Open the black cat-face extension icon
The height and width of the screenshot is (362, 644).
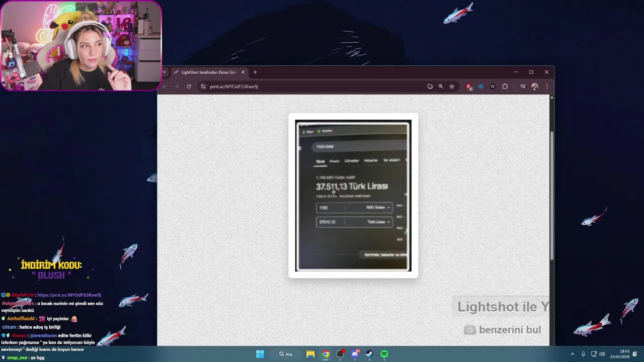pos(493,86)
